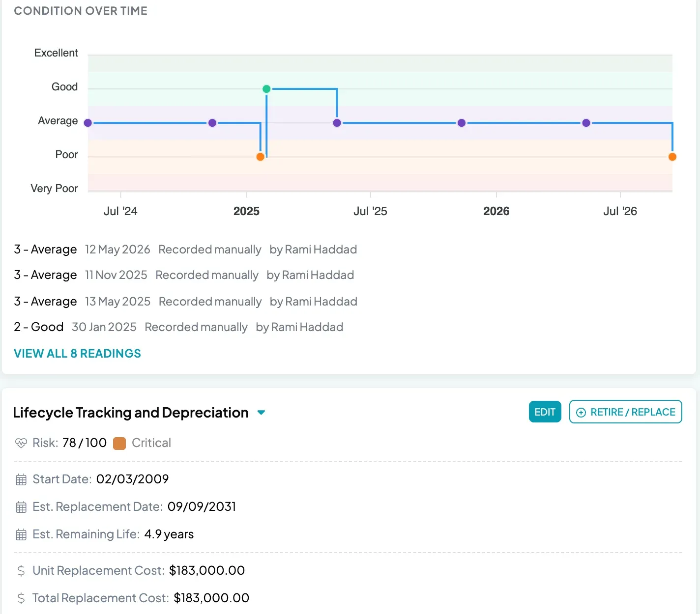The height and width of the screenshot is (614, 700).
Task: Select the Average chart point just before Jul '26
Action: pos(586,123)
